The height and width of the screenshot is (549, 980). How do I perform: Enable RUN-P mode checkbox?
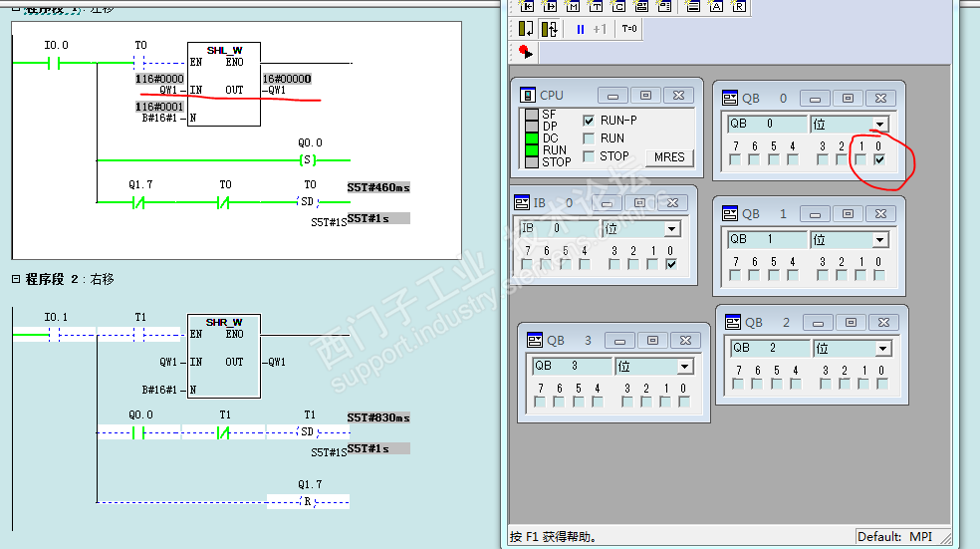(x=589, y=120)
